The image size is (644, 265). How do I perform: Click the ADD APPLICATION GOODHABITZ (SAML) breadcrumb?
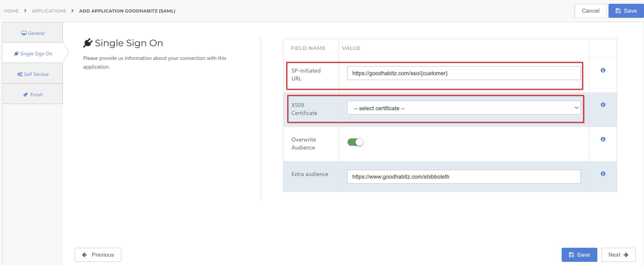coord(127,11)
